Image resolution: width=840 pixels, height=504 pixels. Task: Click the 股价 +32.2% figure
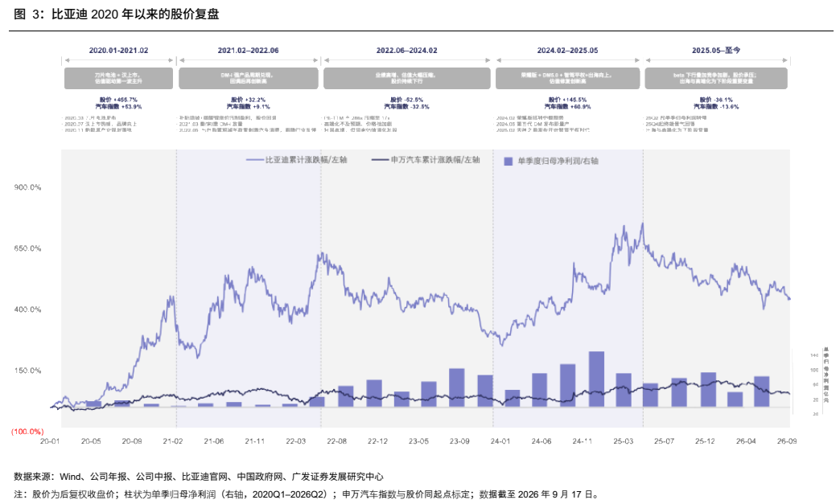coord(248,100)
